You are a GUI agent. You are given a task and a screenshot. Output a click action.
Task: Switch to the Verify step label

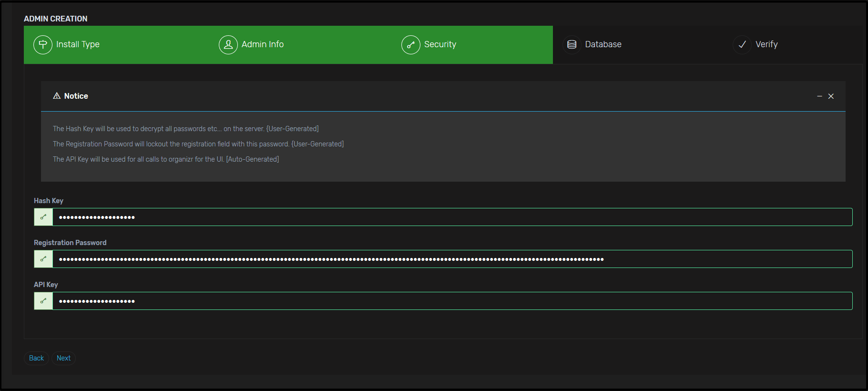pyautogui.click(x=766, y=44)
